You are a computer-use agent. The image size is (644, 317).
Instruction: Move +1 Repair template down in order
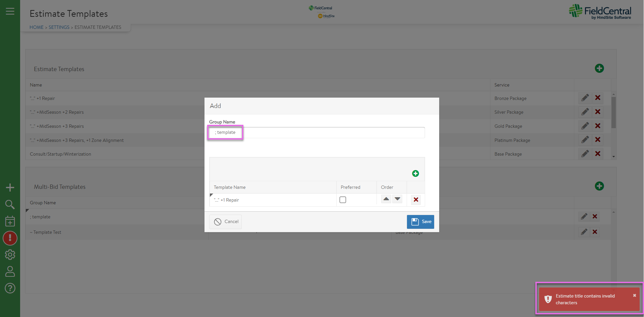398,199
